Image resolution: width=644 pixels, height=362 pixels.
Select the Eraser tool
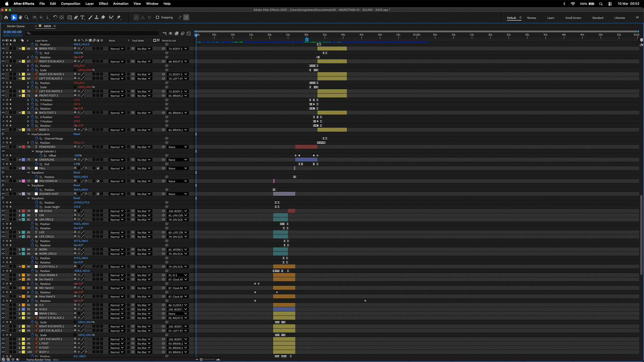(x=103, y=17)
